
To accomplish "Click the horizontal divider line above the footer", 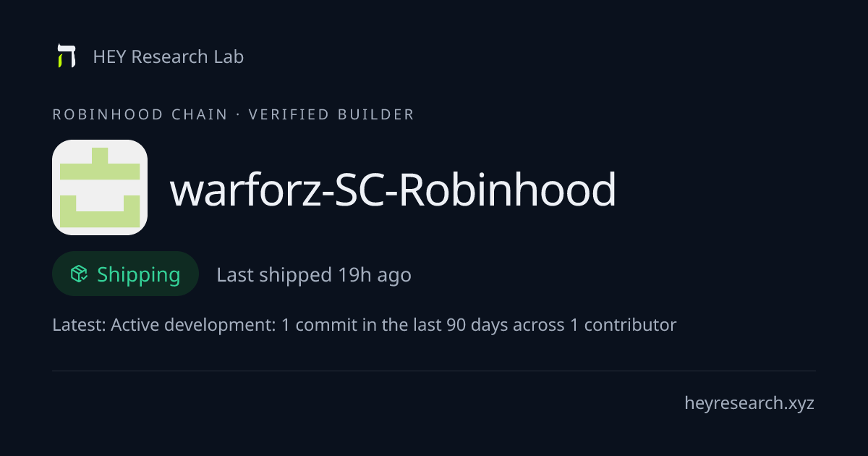I will click(x=434, y=371).
